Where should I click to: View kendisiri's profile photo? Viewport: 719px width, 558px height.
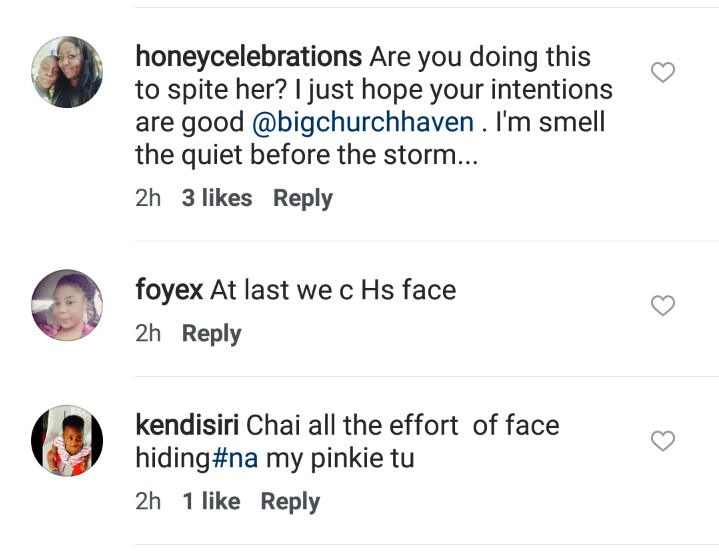point(67,440)
